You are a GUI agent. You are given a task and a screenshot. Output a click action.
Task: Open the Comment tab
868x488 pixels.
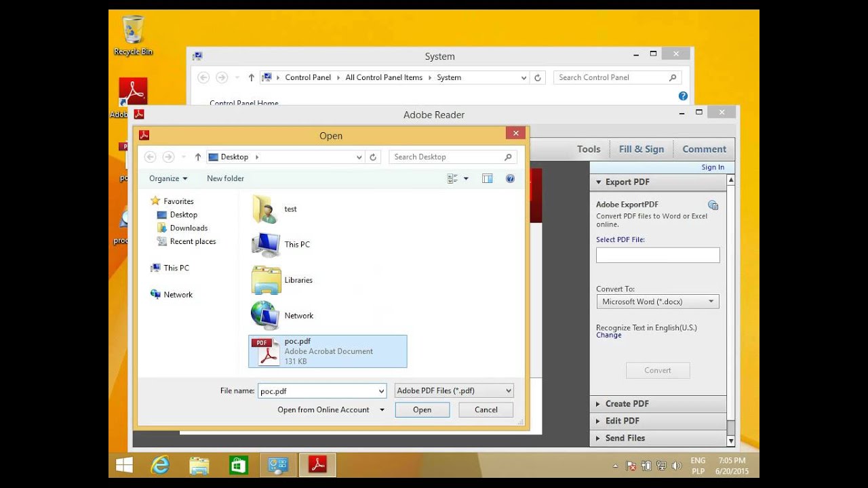tap(704, 149)
